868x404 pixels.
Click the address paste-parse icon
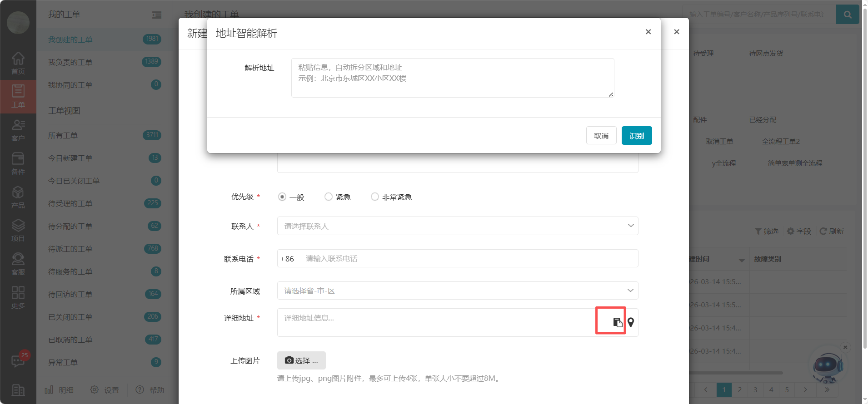click(x=617, y=322)
